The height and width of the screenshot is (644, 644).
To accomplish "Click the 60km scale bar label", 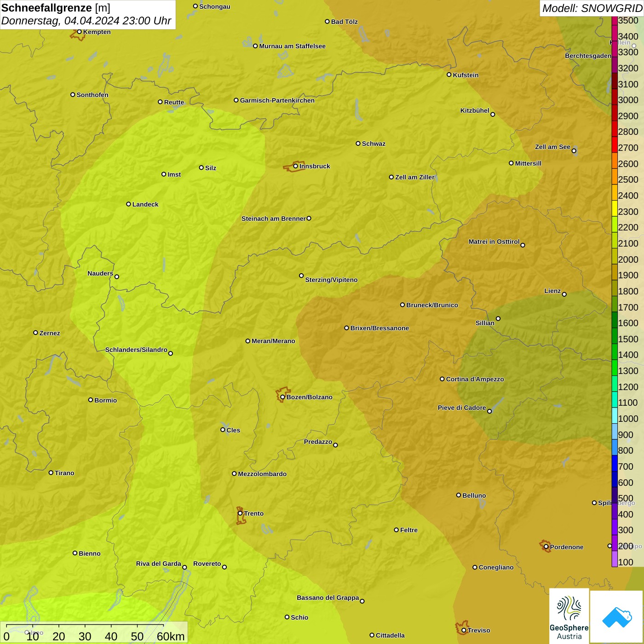I will coord(171,636).
